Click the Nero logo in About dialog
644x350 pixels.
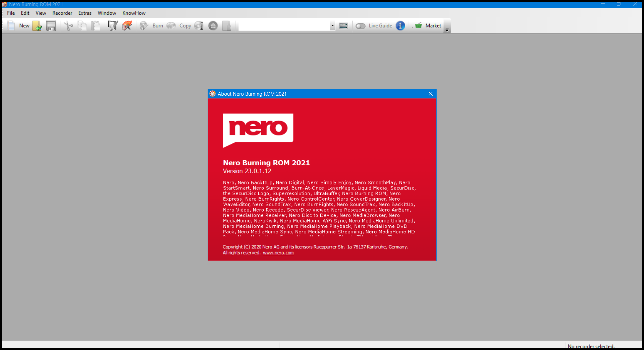[x=258, y=130]
